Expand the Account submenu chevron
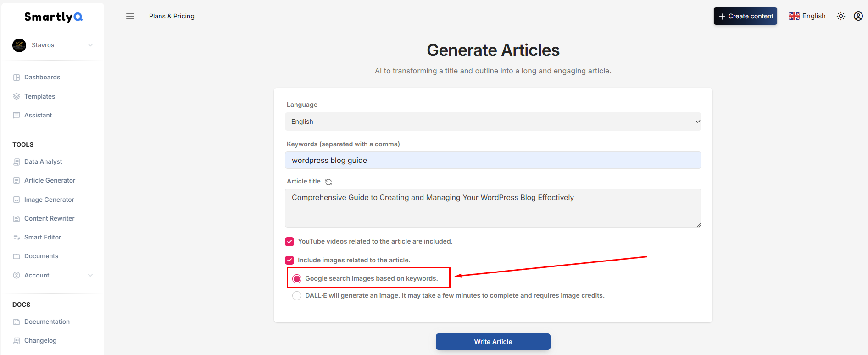 [90, 275]
